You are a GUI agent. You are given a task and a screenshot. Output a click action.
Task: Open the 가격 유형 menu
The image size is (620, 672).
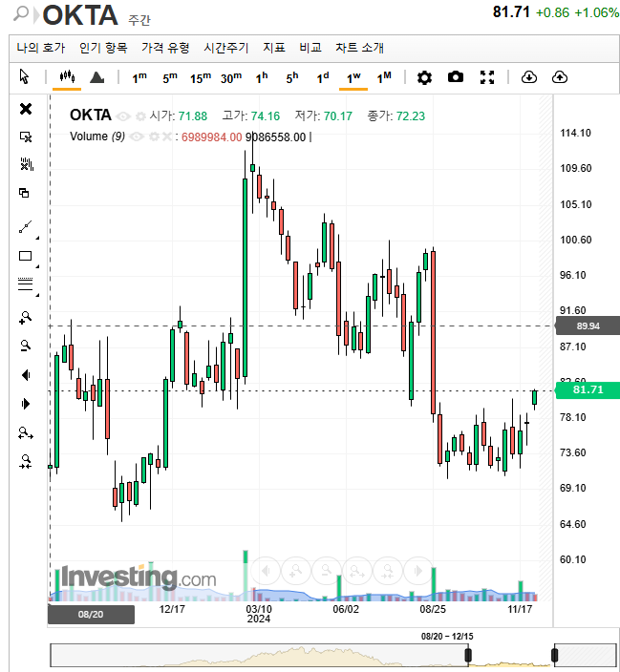(x=165, y=47)
